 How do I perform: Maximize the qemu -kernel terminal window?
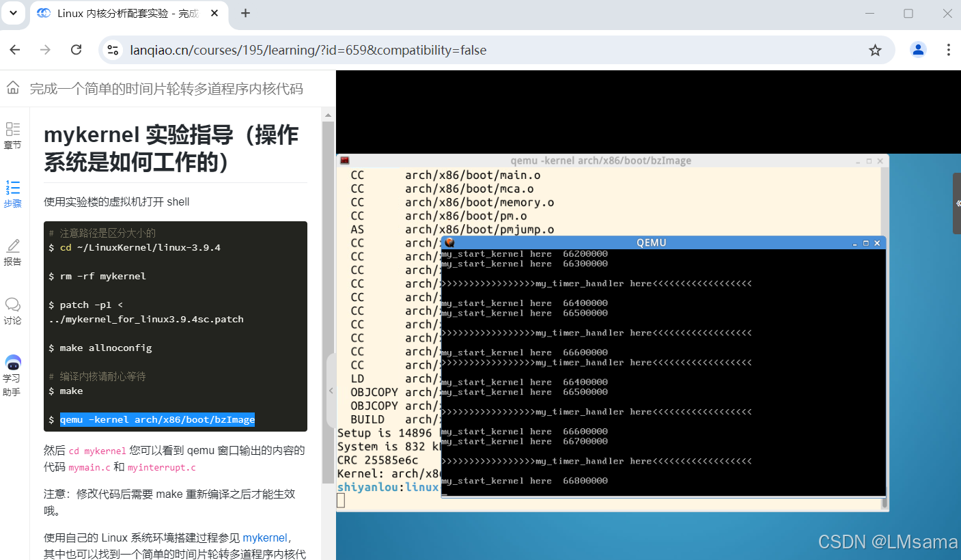(869, 161)
